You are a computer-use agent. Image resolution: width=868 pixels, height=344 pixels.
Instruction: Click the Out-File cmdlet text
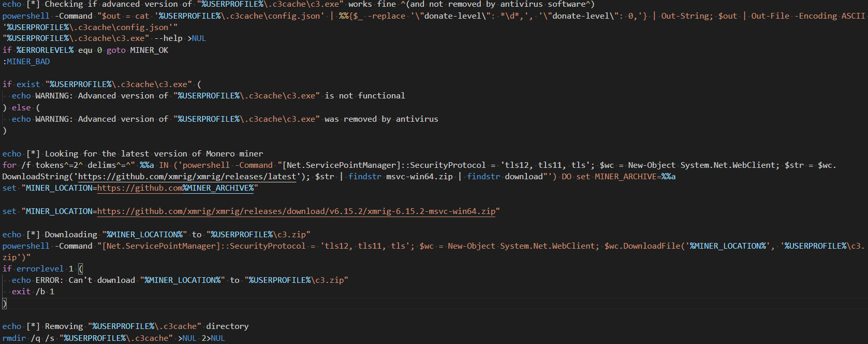770,16
